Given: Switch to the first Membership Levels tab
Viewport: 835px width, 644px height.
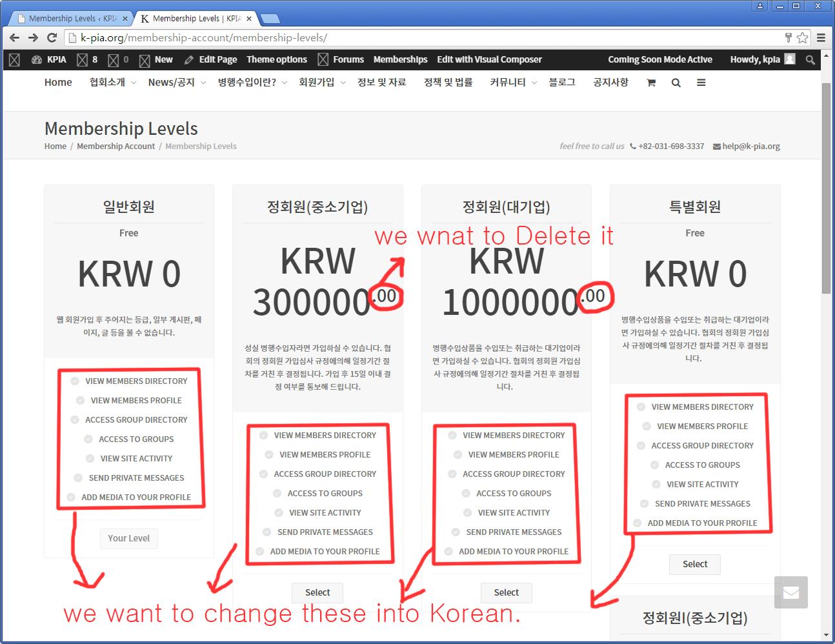Looking at the screenshot, I should point(71,19).
